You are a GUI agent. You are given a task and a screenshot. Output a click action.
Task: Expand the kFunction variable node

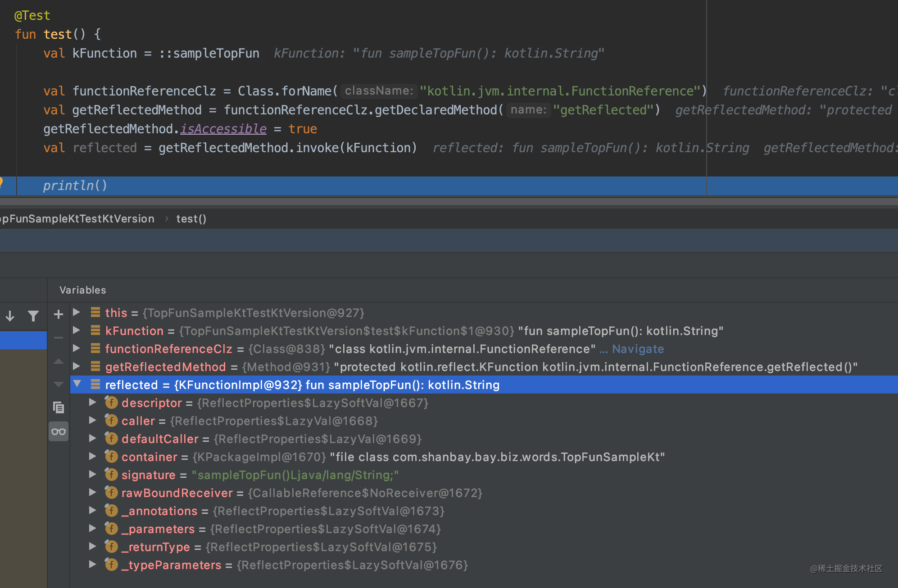pyautogui.click(x=77, y=330)
